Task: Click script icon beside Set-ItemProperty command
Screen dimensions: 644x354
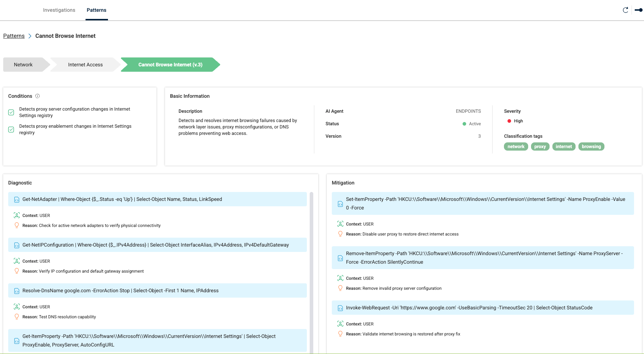Action: tap(340, 204)
